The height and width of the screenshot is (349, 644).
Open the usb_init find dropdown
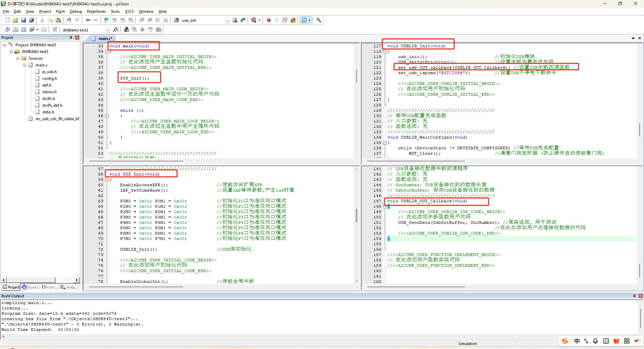[227, 20]
